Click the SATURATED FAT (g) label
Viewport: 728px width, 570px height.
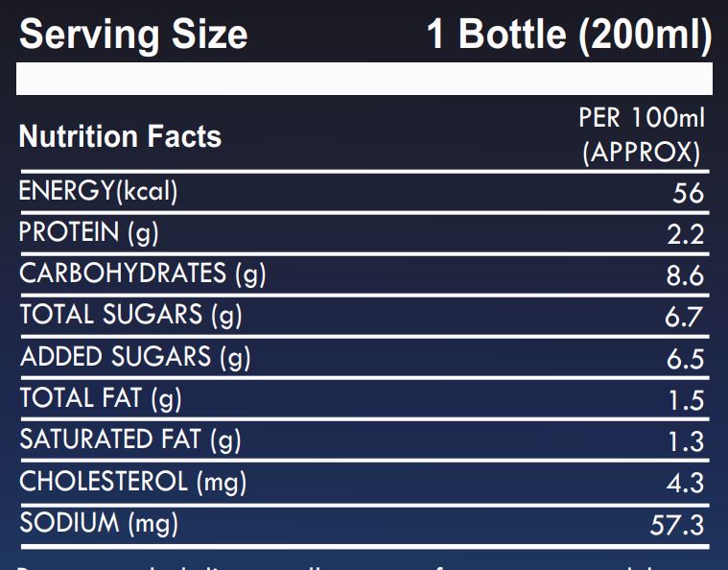pyautogui.click(x=130, y=440)
